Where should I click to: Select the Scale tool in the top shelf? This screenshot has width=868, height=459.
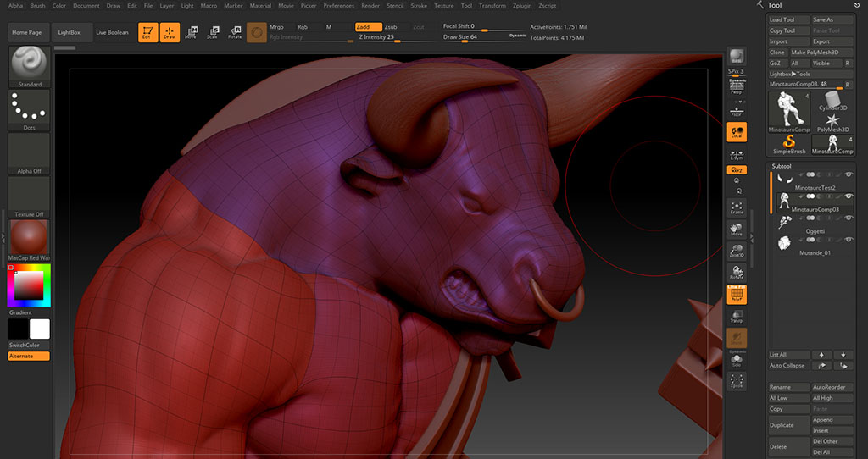point(213,33)
